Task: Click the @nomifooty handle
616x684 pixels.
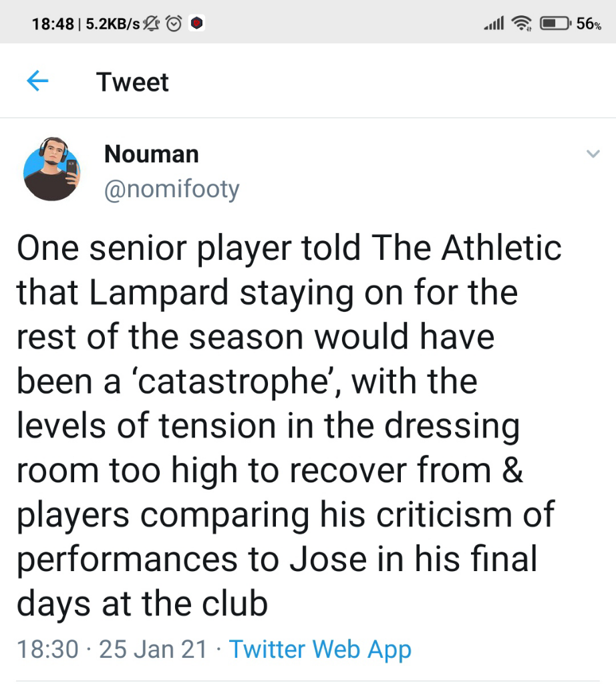Action: pyautogui.click(x=172, y=190)
